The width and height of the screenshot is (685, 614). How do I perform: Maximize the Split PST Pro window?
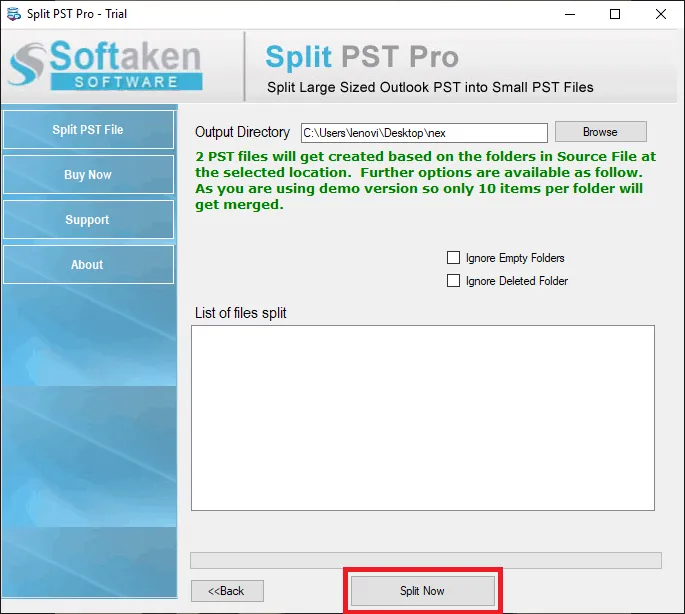(615, 14)
